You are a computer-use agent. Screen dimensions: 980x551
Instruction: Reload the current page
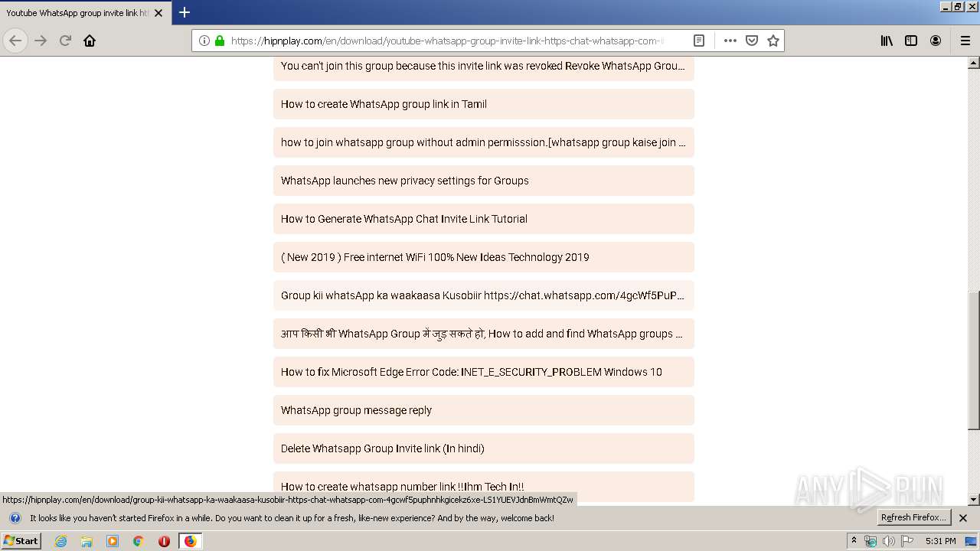pos(65,41)
